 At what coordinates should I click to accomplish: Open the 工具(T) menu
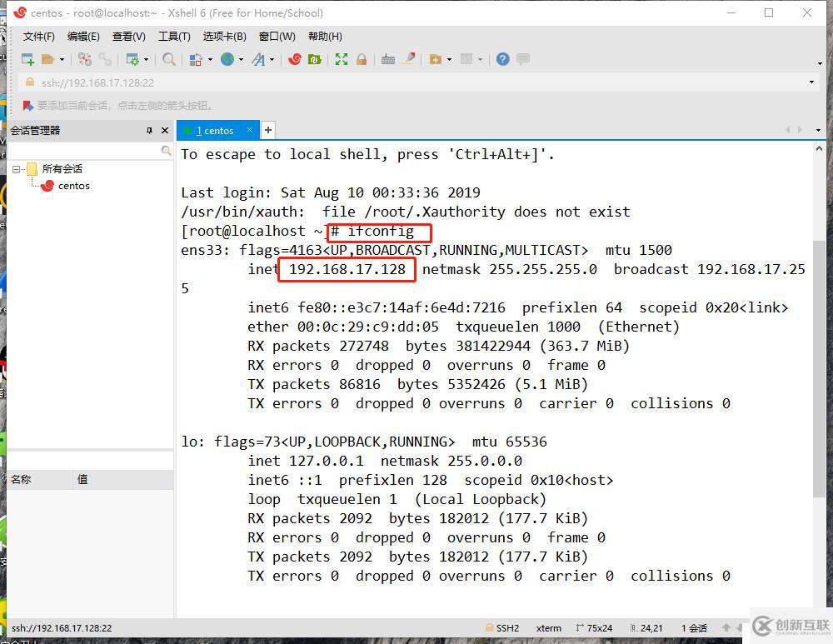pyautogui.click(x=174, y=36)
